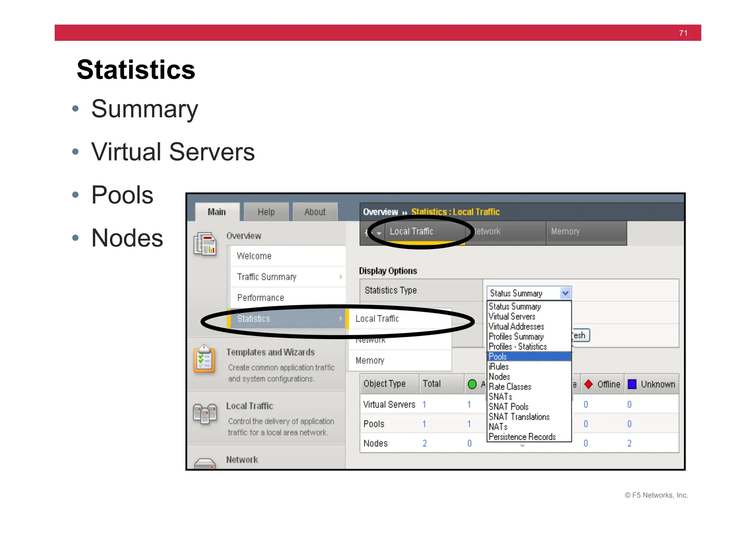Choose Memory in the Statistics flyout

tap(400, 361)
